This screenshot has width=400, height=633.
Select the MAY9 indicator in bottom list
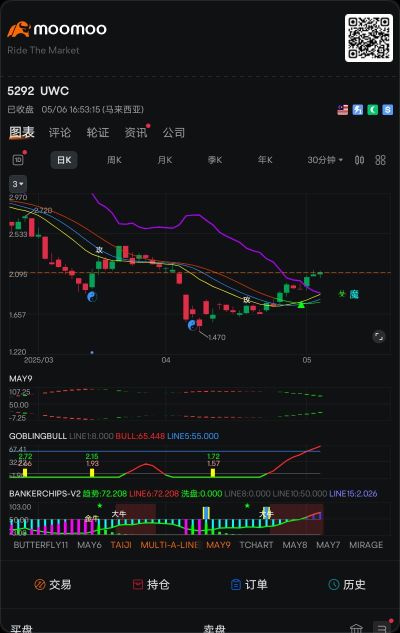point(218,545)
